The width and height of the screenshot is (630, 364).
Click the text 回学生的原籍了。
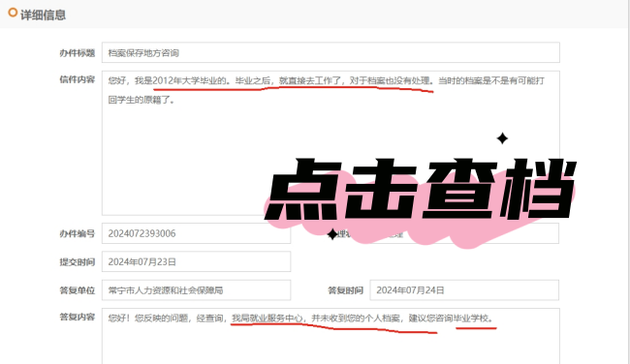pyautogui.click(x=142, y=100)
